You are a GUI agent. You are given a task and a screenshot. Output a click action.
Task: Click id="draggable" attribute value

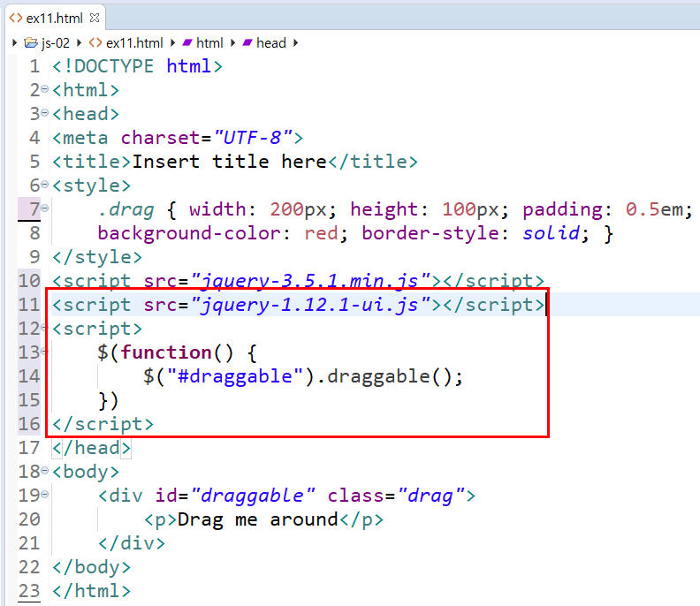pyautogui.click(x=253, y=496)
